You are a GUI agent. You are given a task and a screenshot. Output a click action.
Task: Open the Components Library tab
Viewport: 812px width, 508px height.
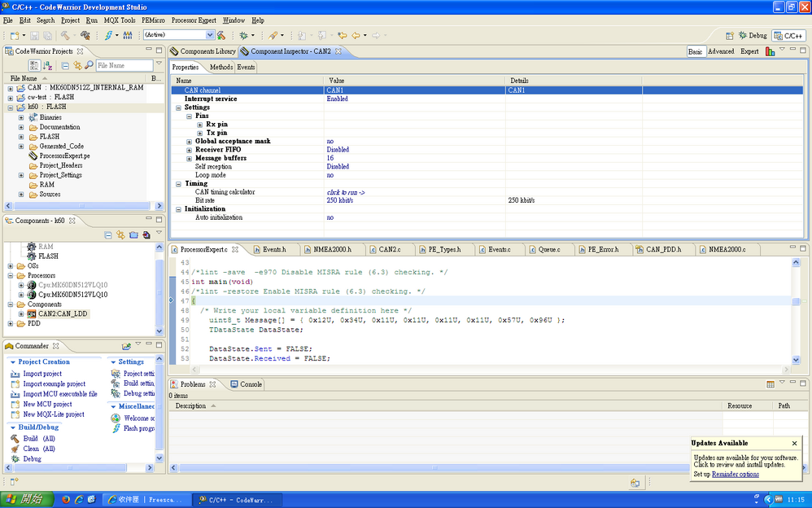pyautogui.click(x=203, y=51)
